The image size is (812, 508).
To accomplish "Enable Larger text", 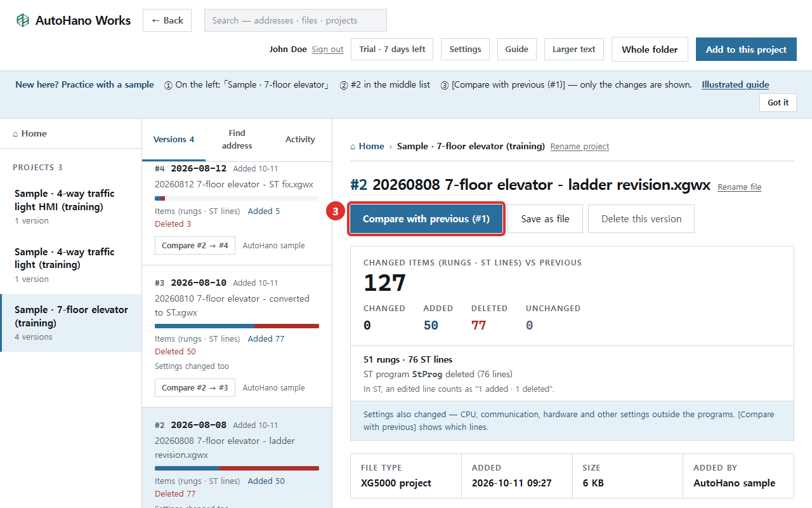I will 574,50.
